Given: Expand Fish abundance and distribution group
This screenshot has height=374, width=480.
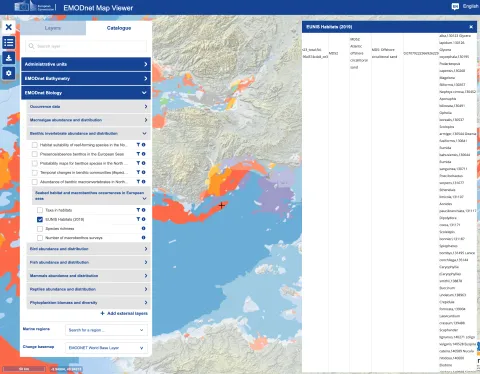Looking at the screenshot, I should [x=89, y=262].
